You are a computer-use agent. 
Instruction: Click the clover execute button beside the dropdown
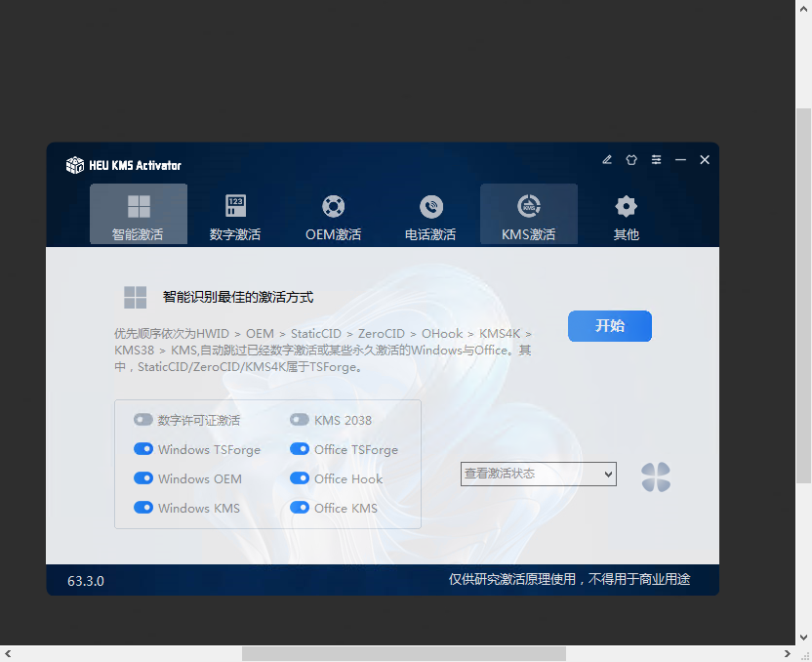point(655,476)
